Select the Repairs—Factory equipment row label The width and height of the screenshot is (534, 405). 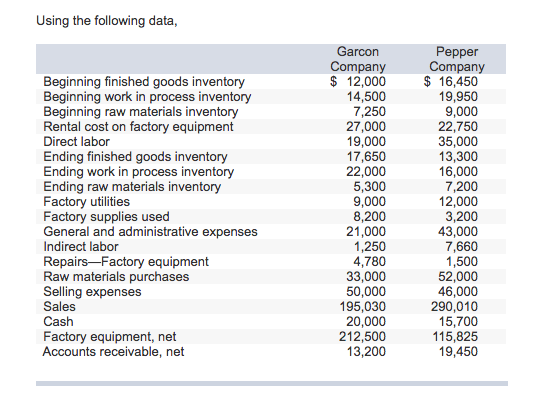click(126, 262)
